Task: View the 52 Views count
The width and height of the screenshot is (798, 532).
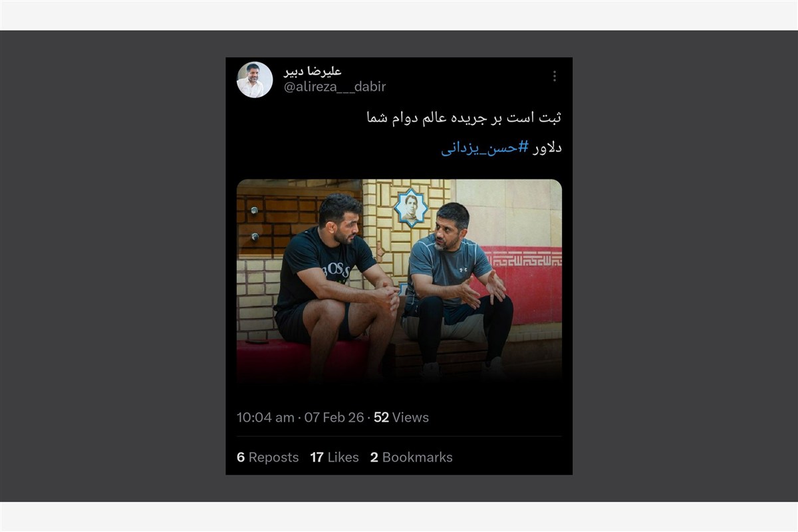Action: tap(401, 418)
